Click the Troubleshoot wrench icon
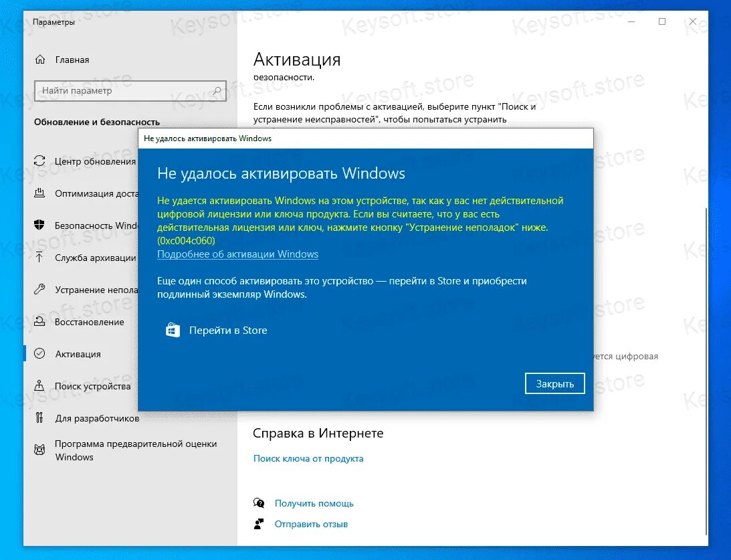731x560 pixels. click(39, 290)
